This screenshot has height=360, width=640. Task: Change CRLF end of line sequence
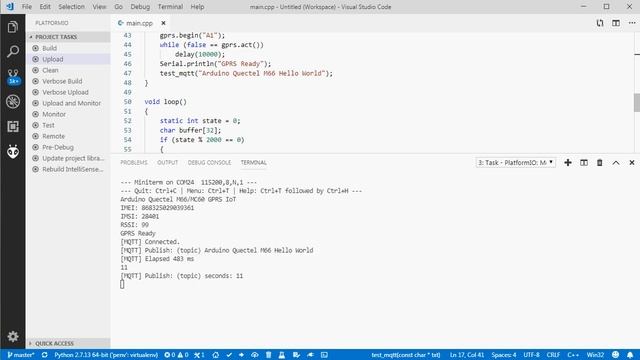coord(553,355)
